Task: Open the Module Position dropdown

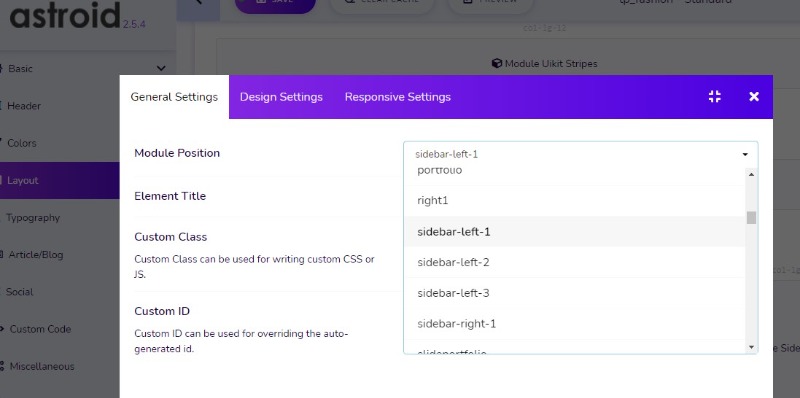Action: [x=581, y=154]
